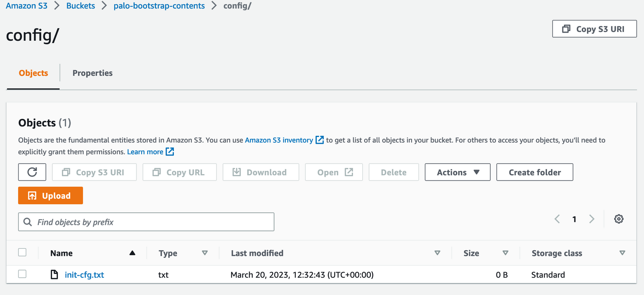Click external link icon after Amazon S3 inventory

pyautogui.click(x=320, y=140)
